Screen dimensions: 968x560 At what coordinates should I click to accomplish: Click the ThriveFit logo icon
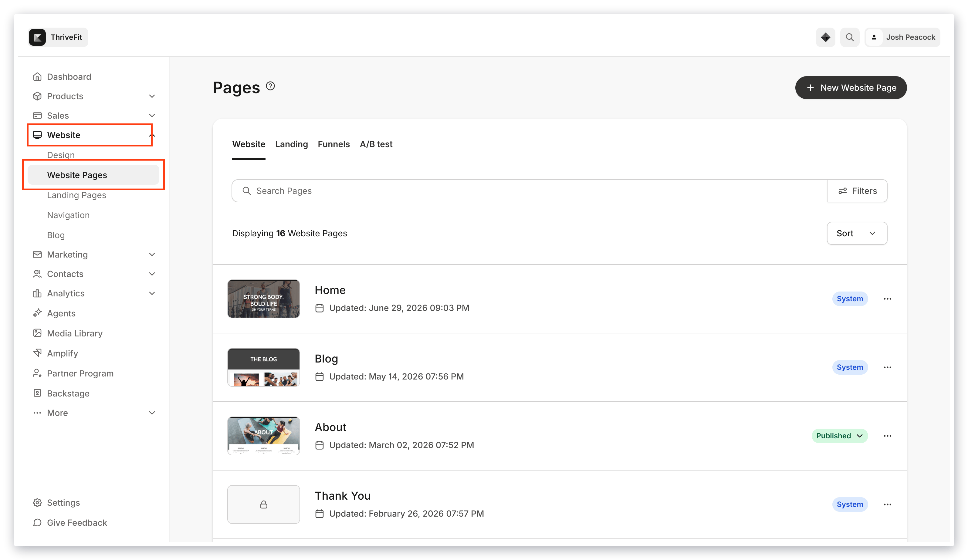(37, 37)
